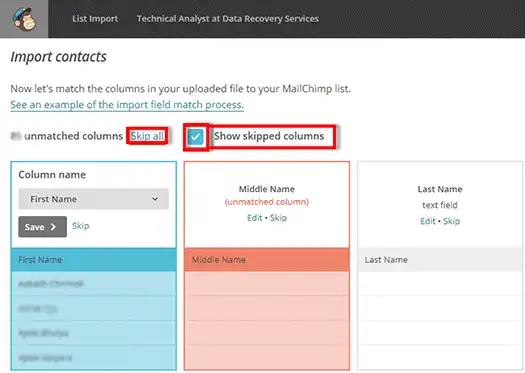Uncheck the Show skipped columns checkbox
The width and height of the screenshot is (525, 373).
click(196, 137)
